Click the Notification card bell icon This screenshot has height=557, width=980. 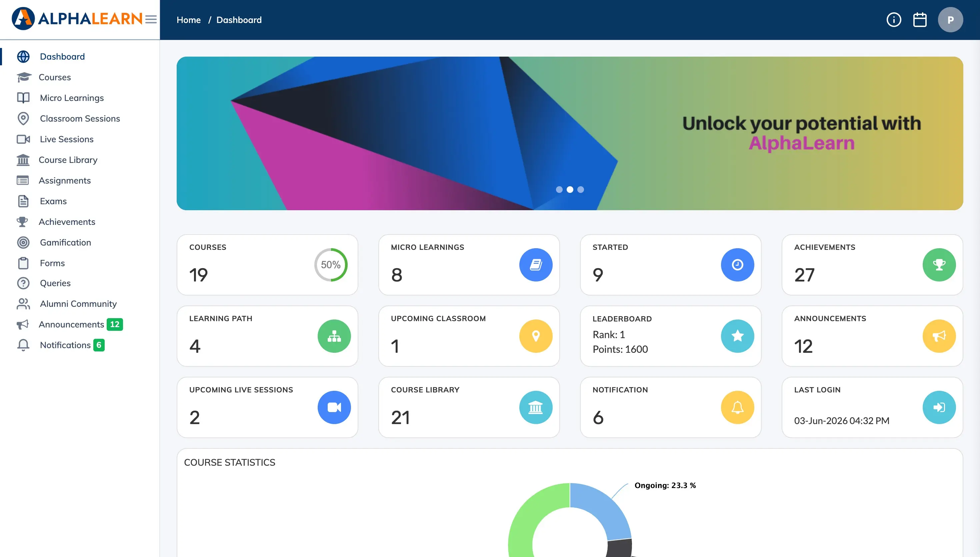(737, 407)
